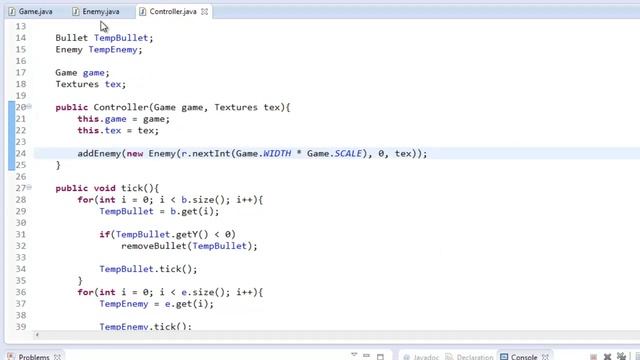Open the Problems panel view menu

(x=354, y=356)
